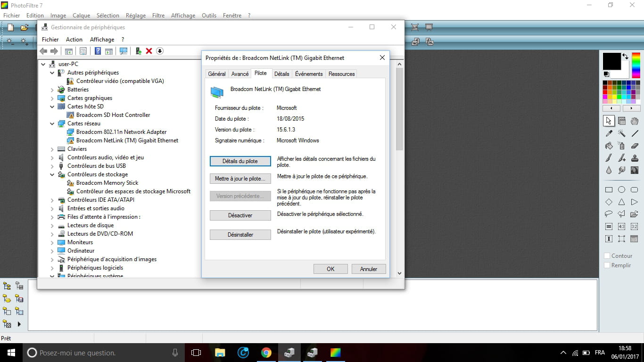
Task: Select the magic wand tool
Action: click(x=621, y=133)
